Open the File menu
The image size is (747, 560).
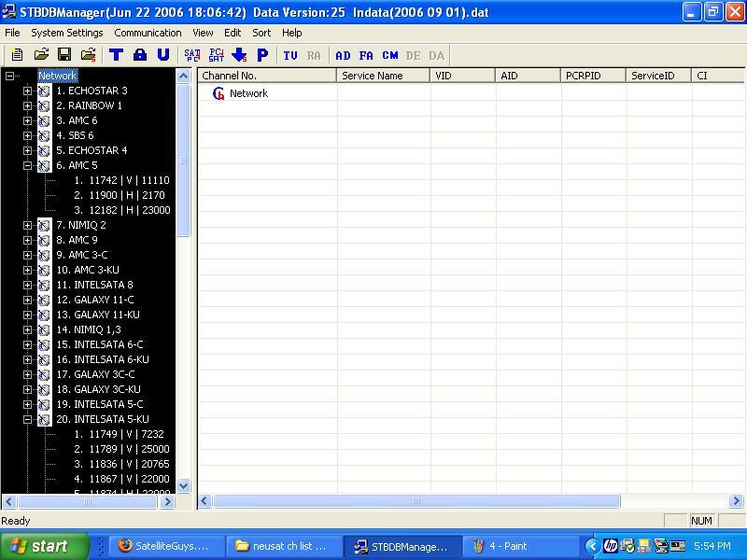[12, 33]
